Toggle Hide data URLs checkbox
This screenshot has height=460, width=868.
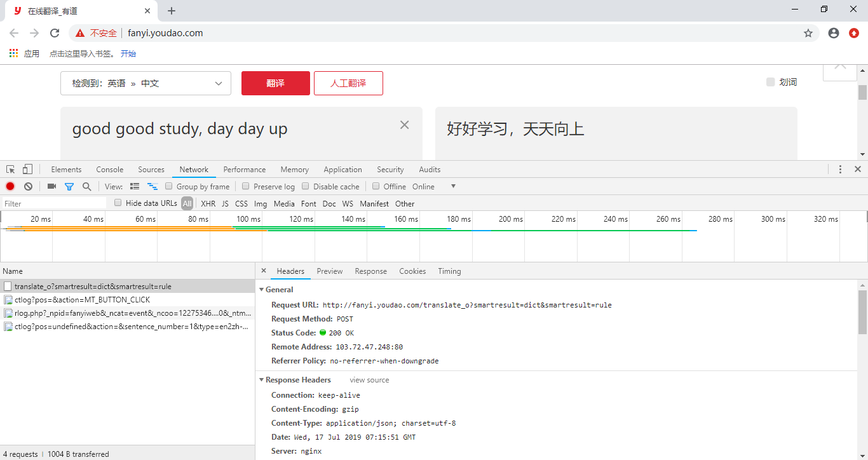pyautogui.click(x=118, y=203)
